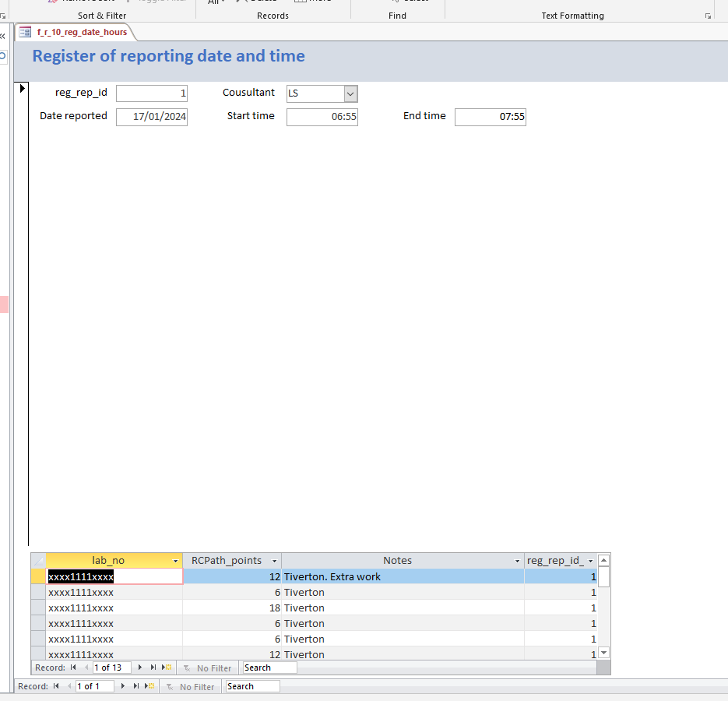The width and height of the screenshot is (728, 701).
Task: Go to first record in main form navigator
Action: point(56,686)
